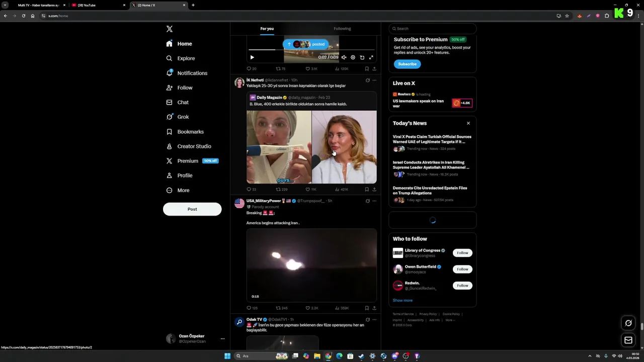Go to Chat in the sidebar

click(x=177, y=102)
